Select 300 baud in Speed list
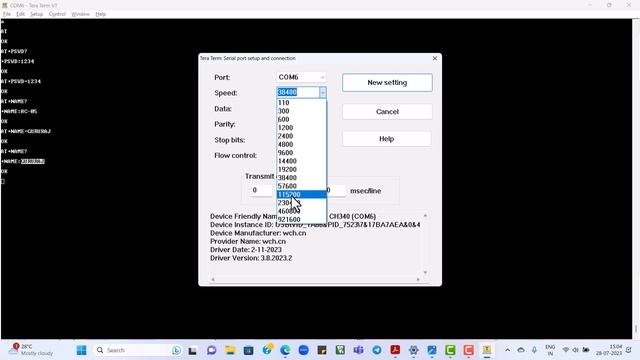The height and width of the screenshot is (360, 640). coord(301,111)
